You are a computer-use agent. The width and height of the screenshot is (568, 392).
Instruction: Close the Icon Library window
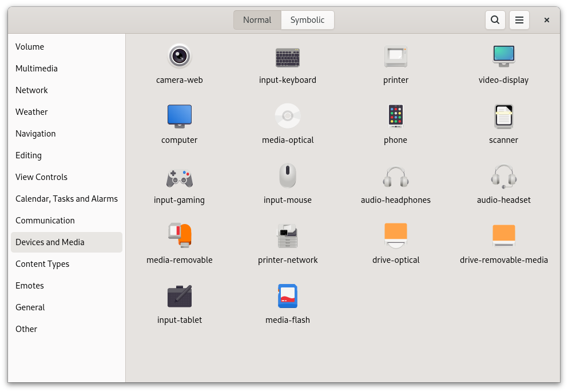click(x=547, y=20)
